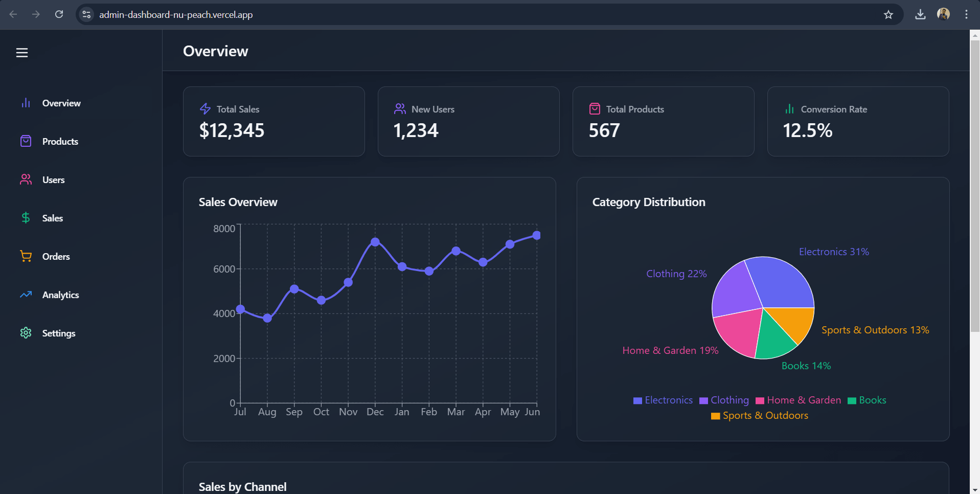Click the lightning bolt icon on Total Sales

205,109
